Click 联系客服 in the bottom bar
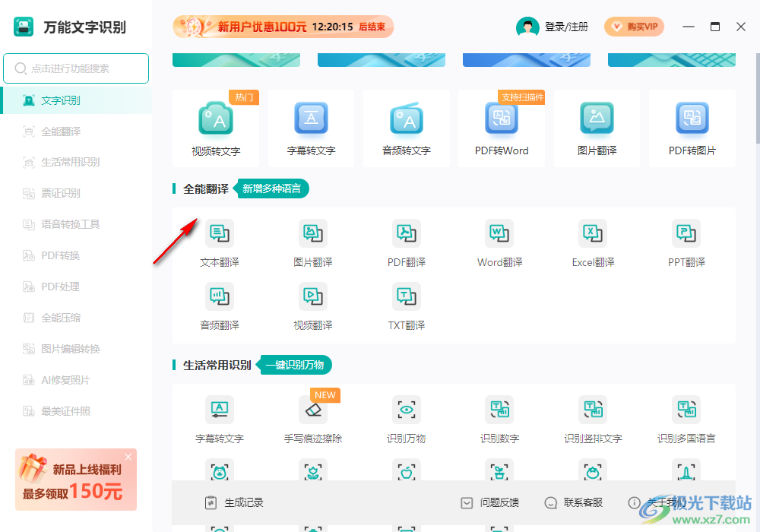The width and height of the screenshot is (760, 532). pos(573,503)
